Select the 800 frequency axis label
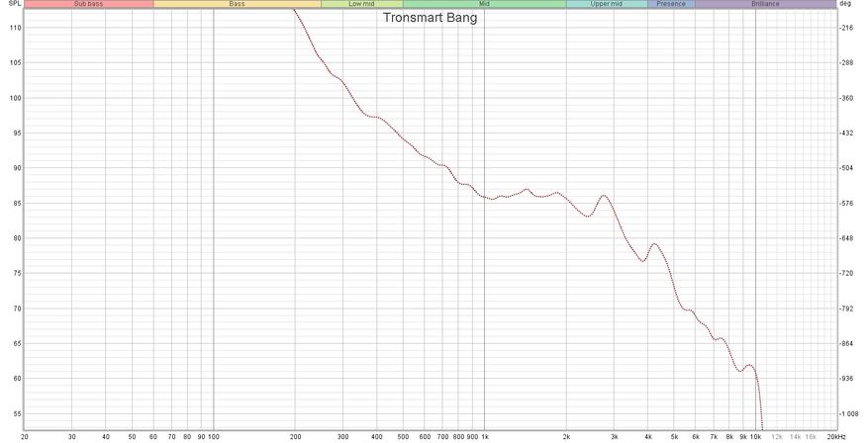868x443 pixels. [x=458, y=437]
